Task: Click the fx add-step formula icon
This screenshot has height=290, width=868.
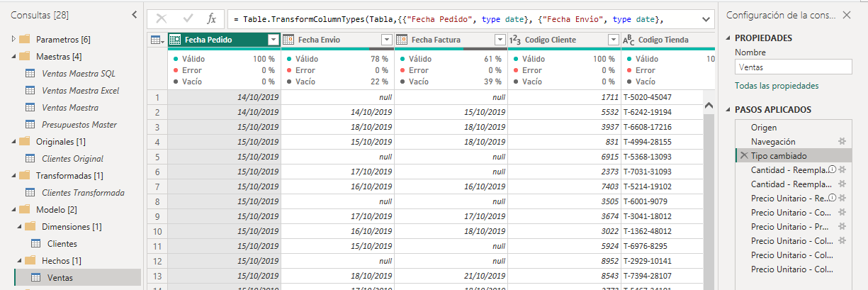Action: coord(211,19)
